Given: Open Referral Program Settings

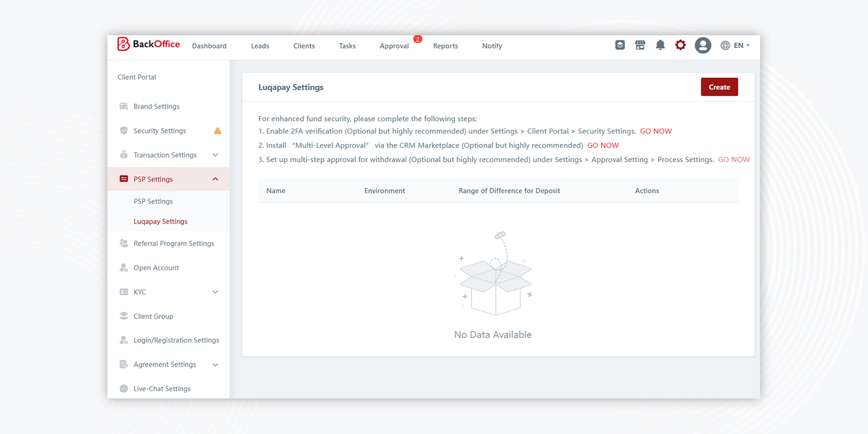Looking at the screenshot, I should [x=174, y=244].
